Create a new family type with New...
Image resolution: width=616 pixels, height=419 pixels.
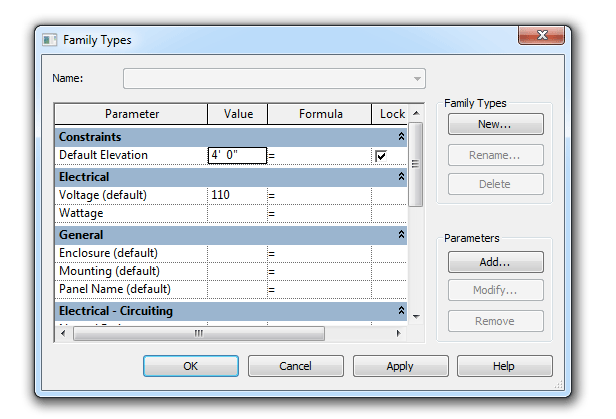pos(496,124)
